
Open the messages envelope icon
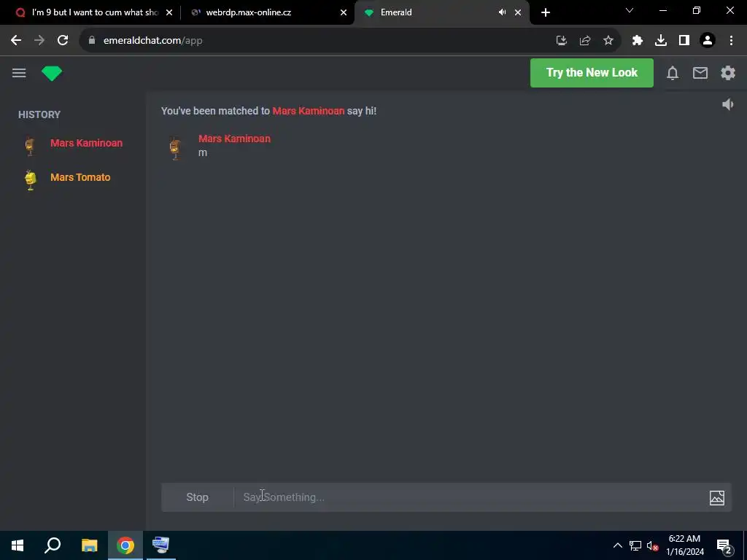pos(700,73)
